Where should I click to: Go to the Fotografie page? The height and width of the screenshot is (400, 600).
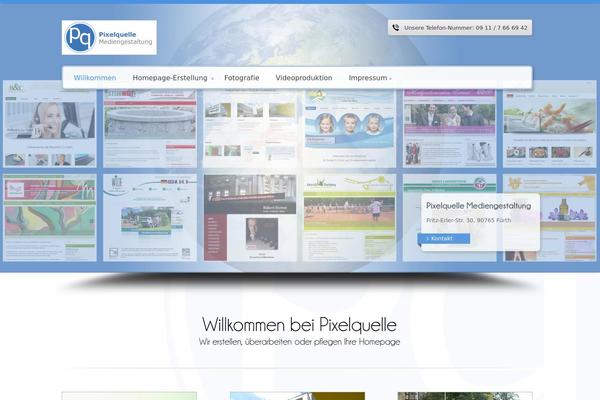[242, 78]
